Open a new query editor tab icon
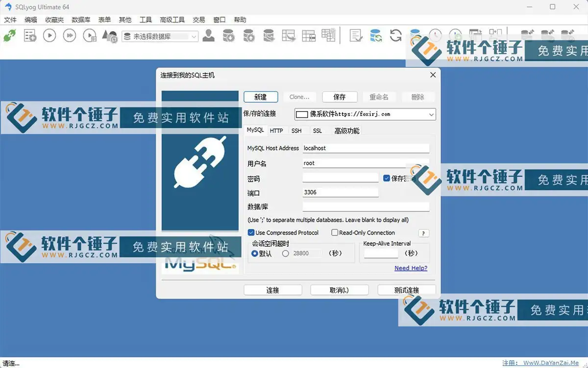 (30, 36)
